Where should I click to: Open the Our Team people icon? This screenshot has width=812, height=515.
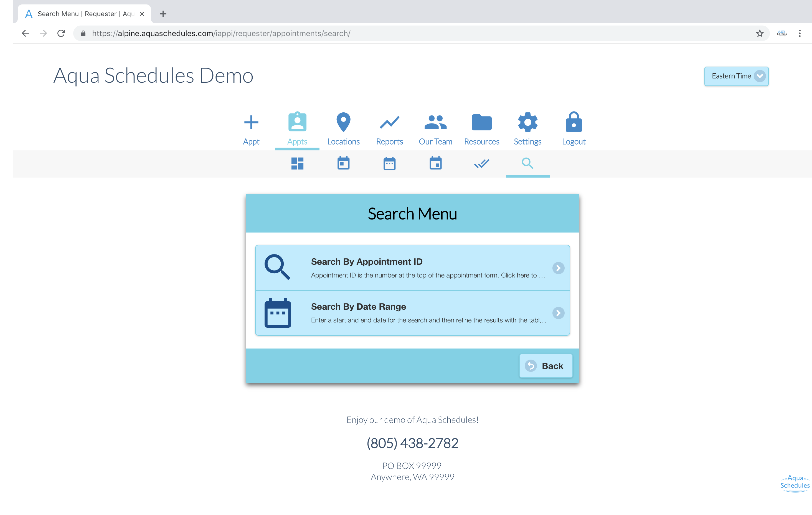(435, 122)
